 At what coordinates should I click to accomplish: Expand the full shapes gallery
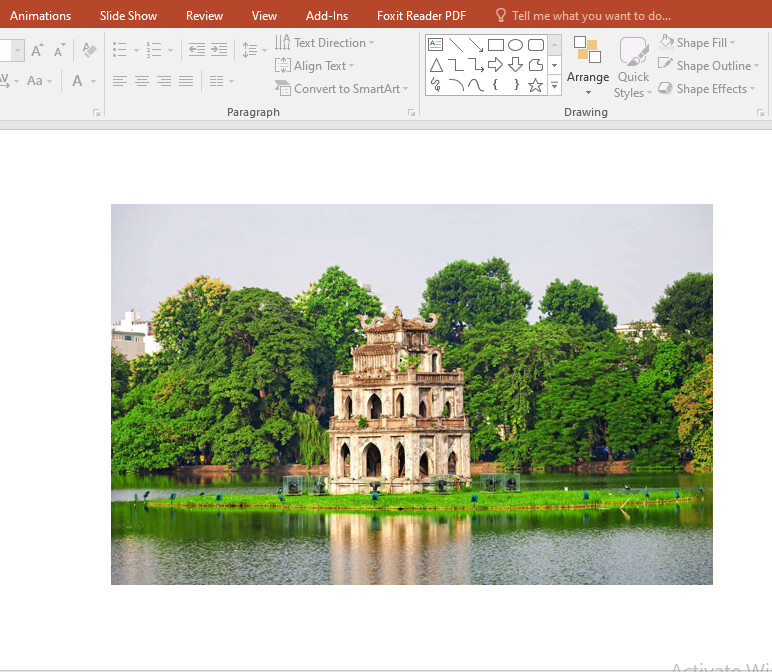554,85
